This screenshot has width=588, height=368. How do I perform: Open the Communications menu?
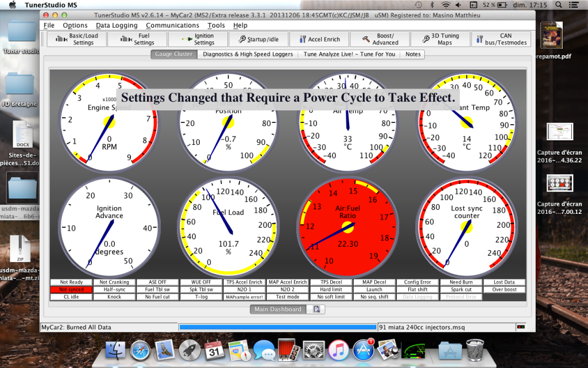click(x=172, y=25)
